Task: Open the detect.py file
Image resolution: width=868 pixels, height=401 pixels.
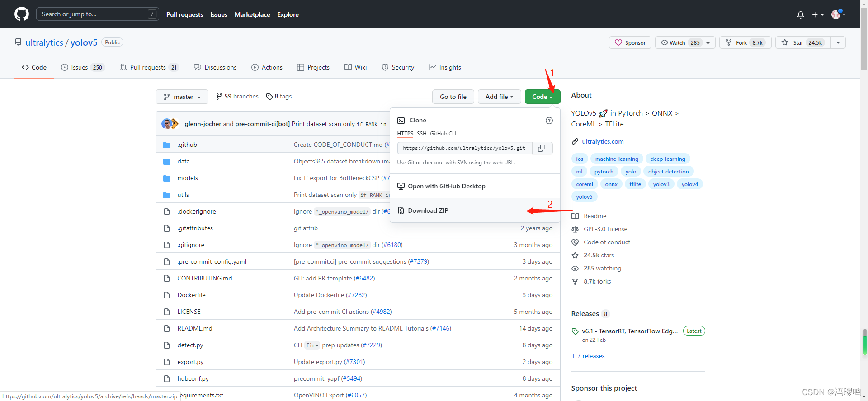Action: 190,345
